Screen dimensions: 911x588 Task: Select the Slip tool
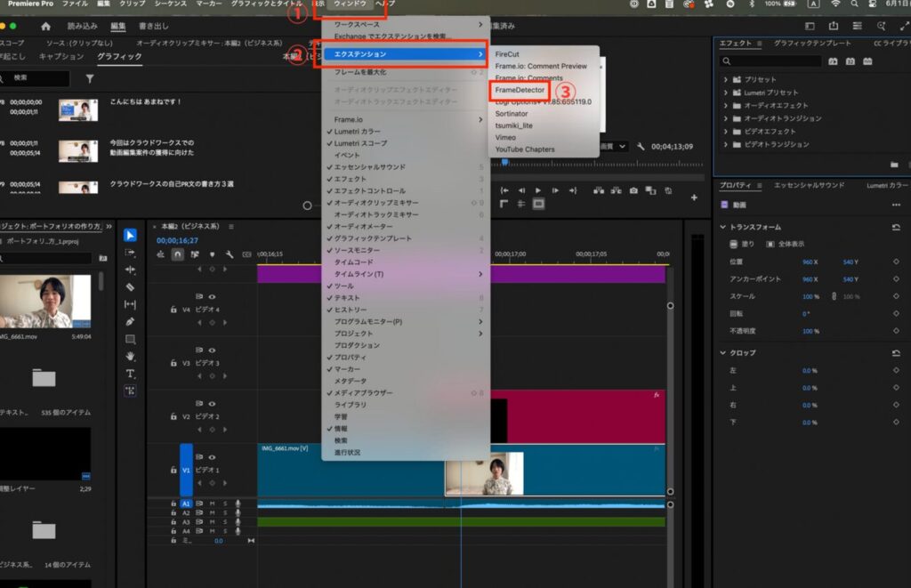coord(130,304)
